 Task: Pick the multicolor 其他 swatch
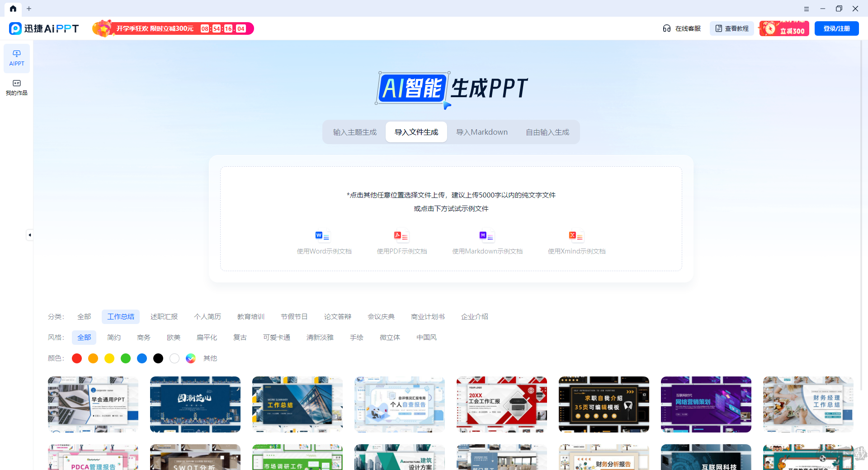pos(191,358)
